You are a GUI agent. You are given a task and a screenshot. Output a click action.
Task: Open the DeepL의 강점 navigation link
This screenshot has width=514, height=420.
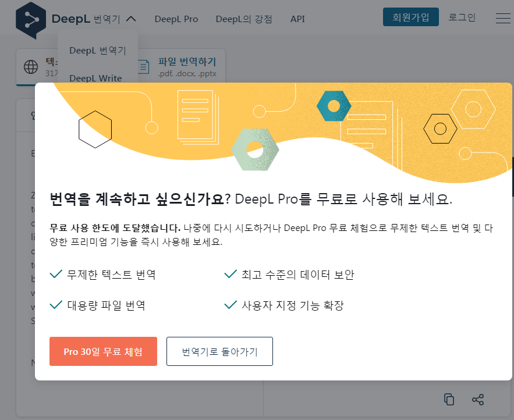tap(244, 19)
